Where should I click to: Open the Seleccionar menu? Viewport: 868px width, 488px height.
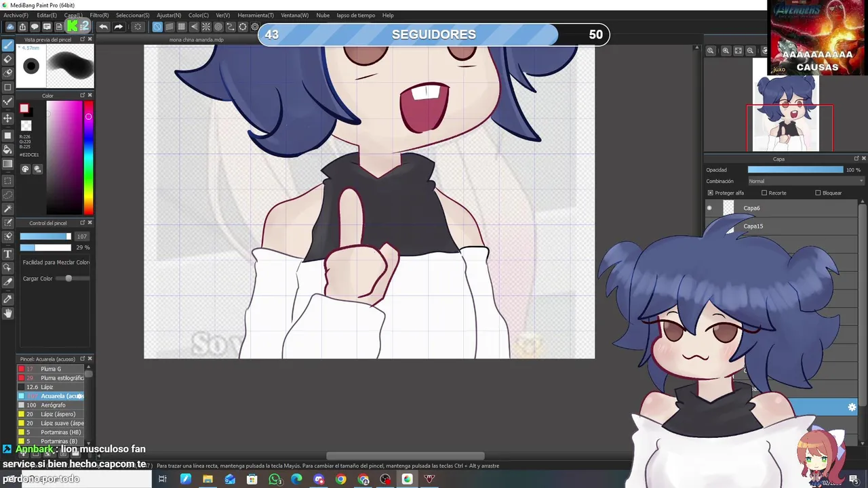click(x=133, y=15)
